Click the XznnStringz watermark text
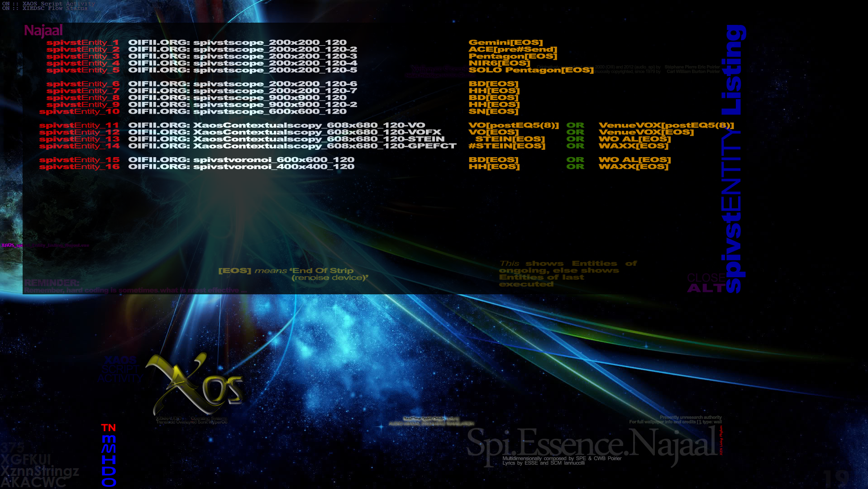Screen dimensions: 868x489 pos(40,471)
